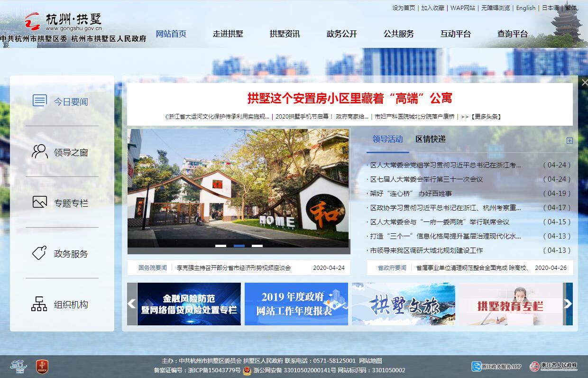Select the 政务服务 tag icon

point(39,253)
